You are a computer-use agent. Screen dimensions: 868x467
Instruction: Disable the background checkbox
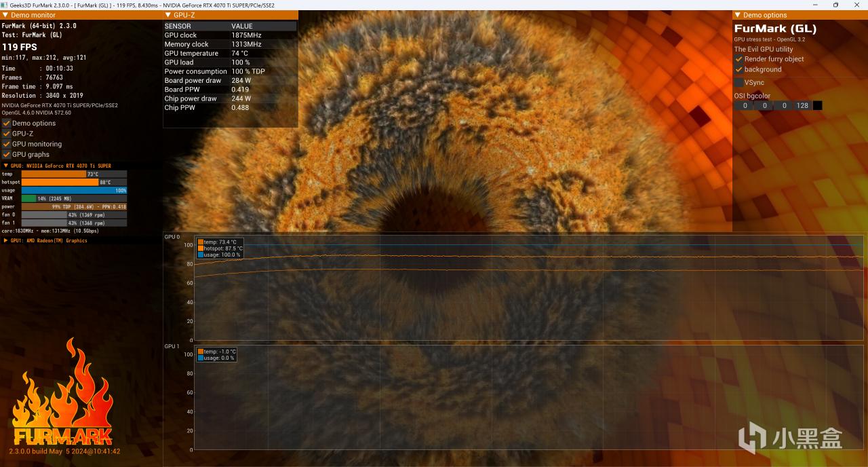click(x=738, y=69)
